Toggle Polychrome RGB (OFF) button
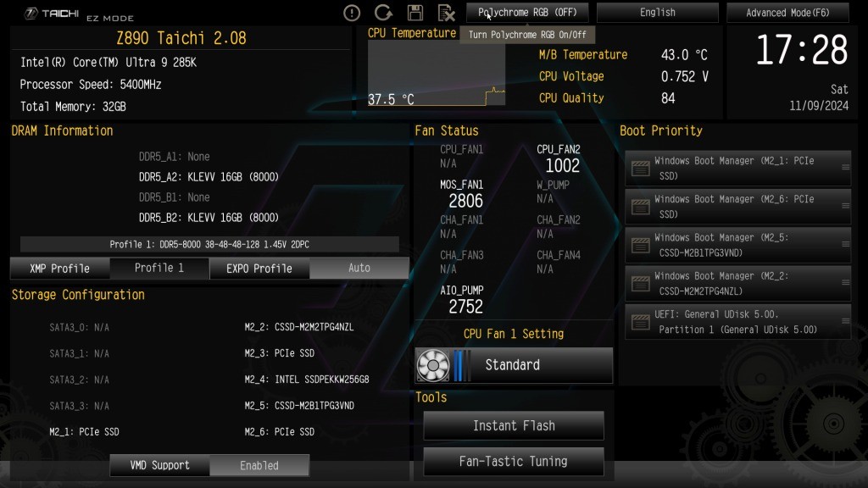Image resolution: width=868 pixels, height=488 pixels. [527, 12]
